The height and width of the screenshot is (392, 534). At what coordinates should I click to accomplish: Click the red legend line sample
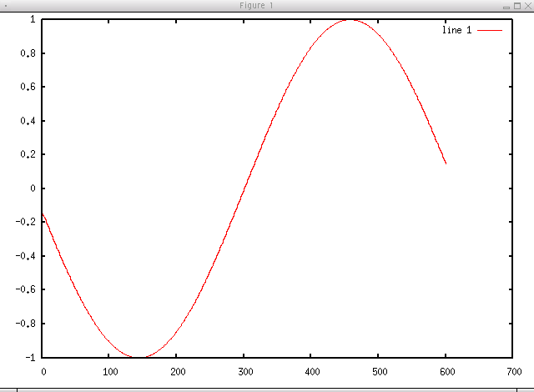click(490, 30)
